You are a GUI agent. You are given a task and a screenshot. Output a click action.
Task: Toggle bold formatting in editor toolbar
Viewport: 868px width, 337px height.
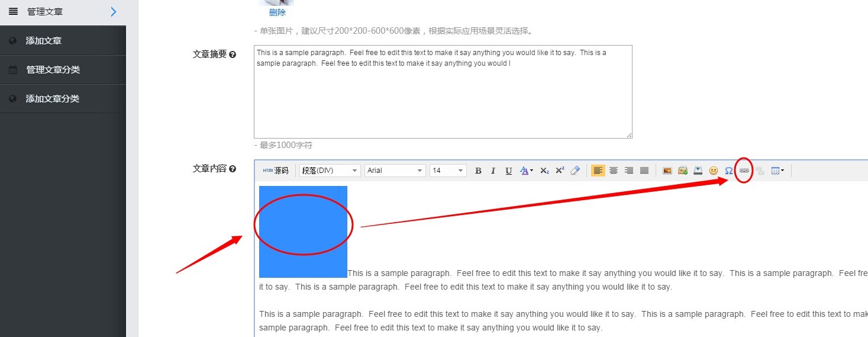(x=478, y=171)
